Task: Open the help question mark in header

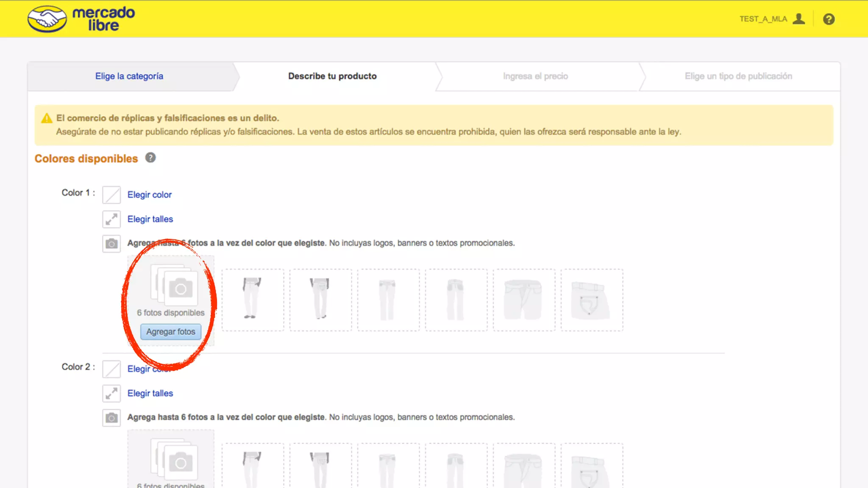Action: (x=829, y=19)
